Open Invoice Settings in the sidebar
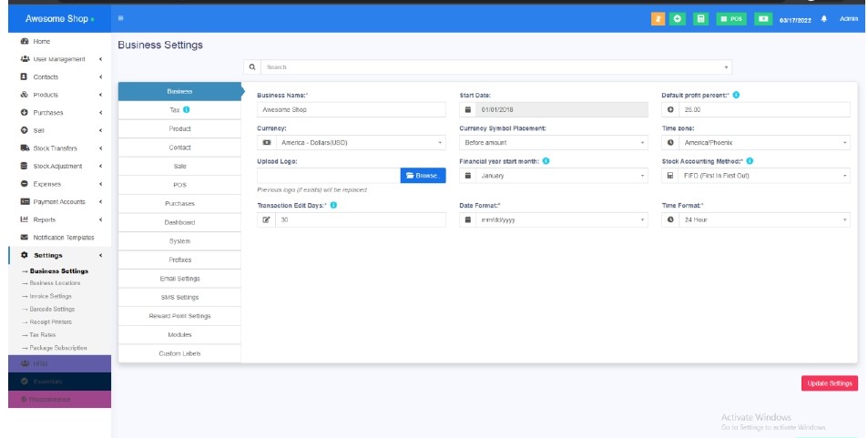The image size is (868, 438). (53, 296)
